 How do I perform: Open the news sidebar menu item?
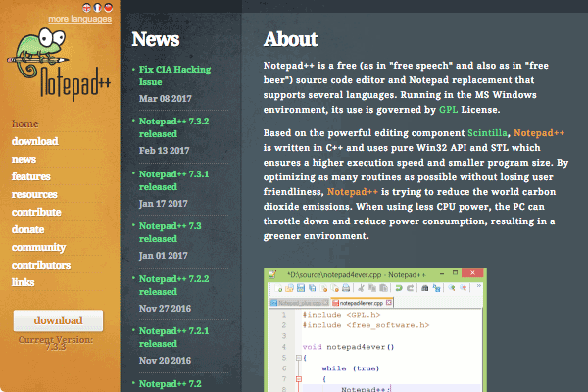(24, 159)
